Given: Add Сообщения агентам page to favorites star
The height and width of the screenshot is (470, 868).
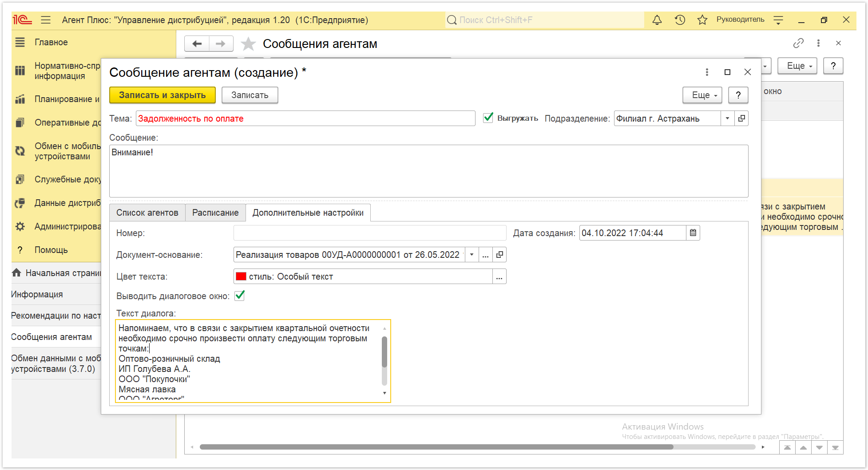Looking at the screenshot, I should coord(248,43).
